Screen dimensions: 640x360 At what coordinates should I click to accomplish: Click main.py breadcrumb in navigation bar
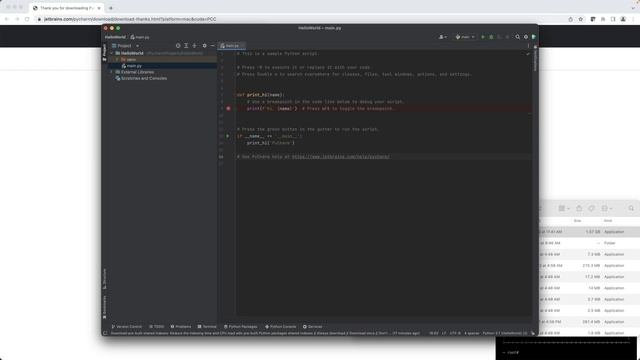click(140, 37)
